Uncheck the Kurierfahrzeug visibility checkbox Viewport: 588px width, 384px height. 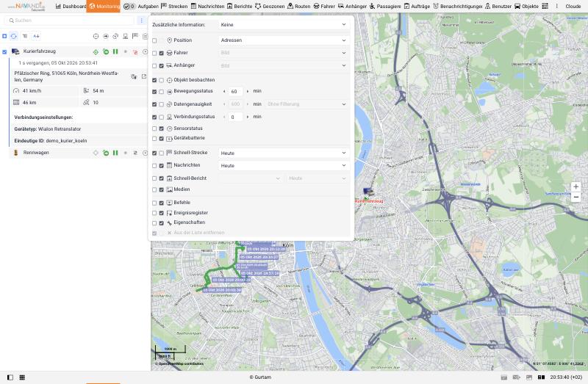pos(4,52)
